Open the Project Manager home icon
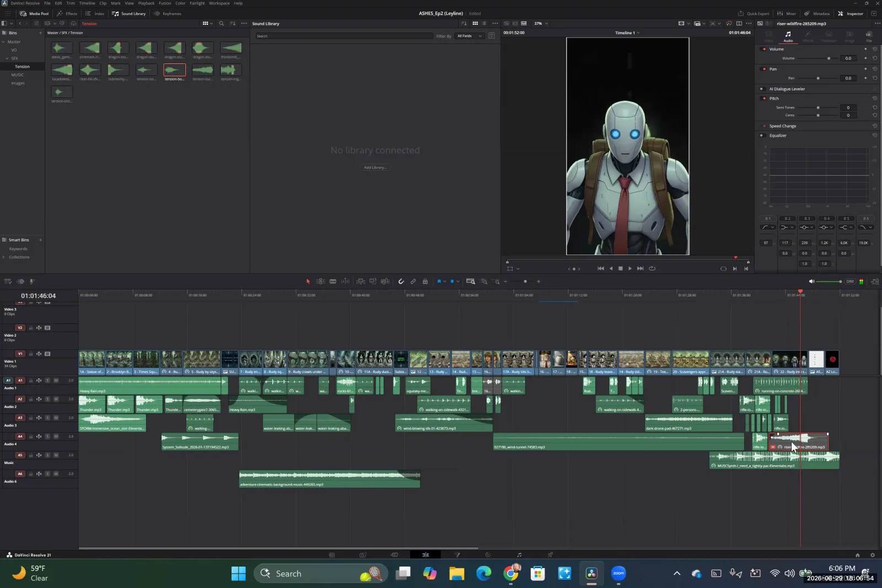The height and width of the screenshot is (588, 882). pyautogui.click(x=857, y=555)
